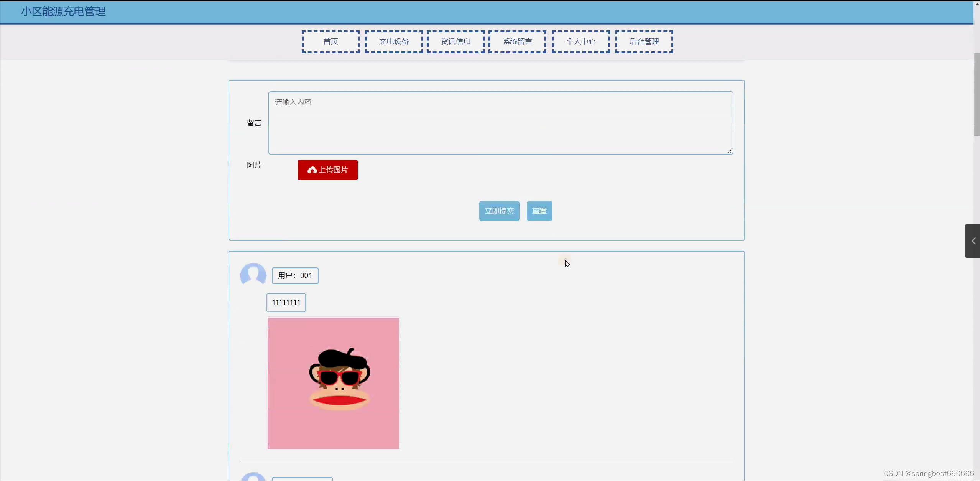Go to the 首页 nav tab
This screenshot has width=980, height=481.
(x=331, y=42)
